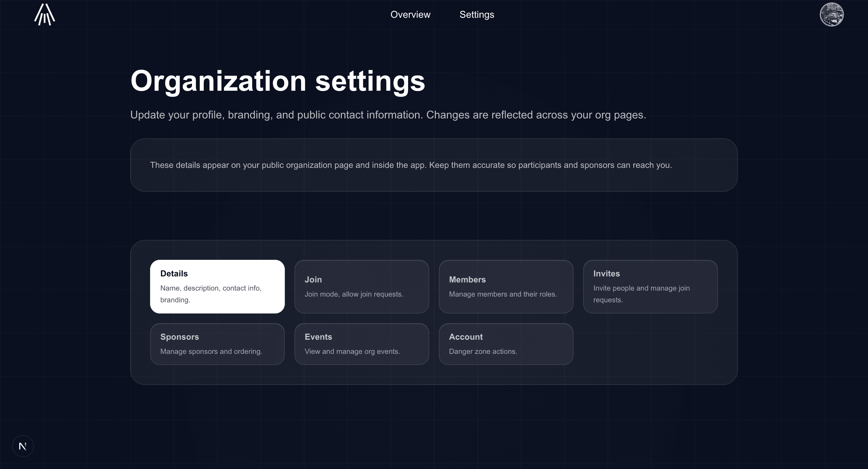Select the Details settings card
The height and width of the screenshot is (469, 868).
point(217,286)
